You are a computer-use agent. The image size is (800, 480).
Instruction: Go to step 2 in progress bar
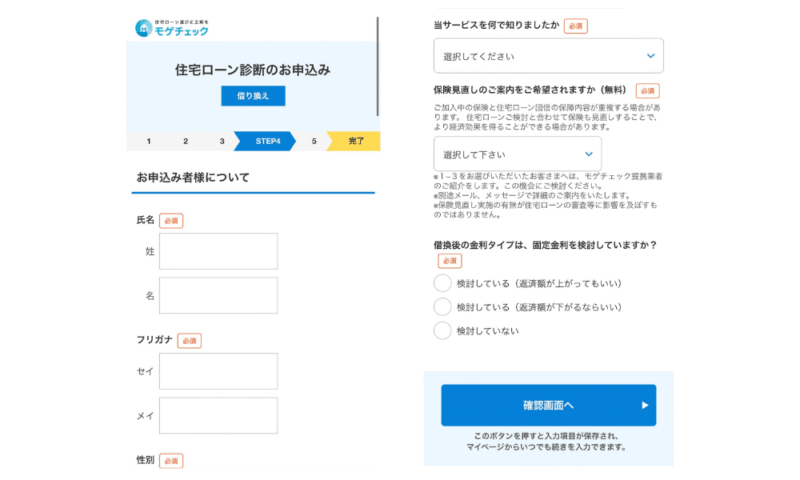[x=185, y=141]
